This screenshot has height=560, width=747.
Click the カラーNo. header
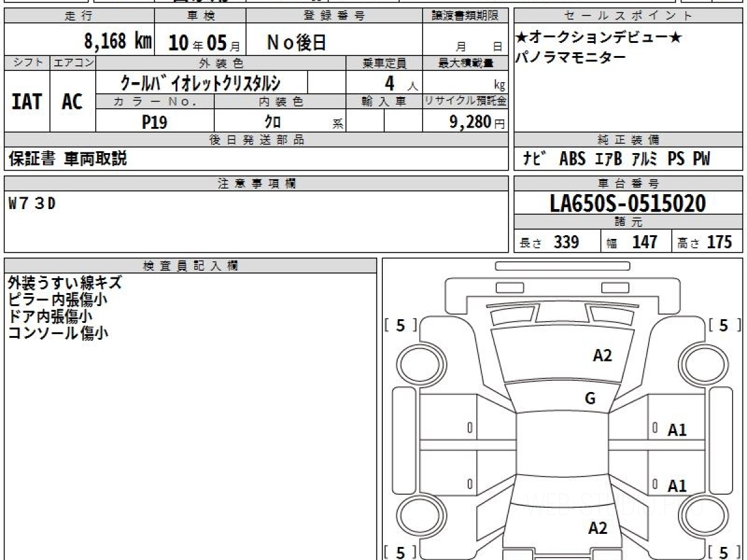tap(155, 101)
